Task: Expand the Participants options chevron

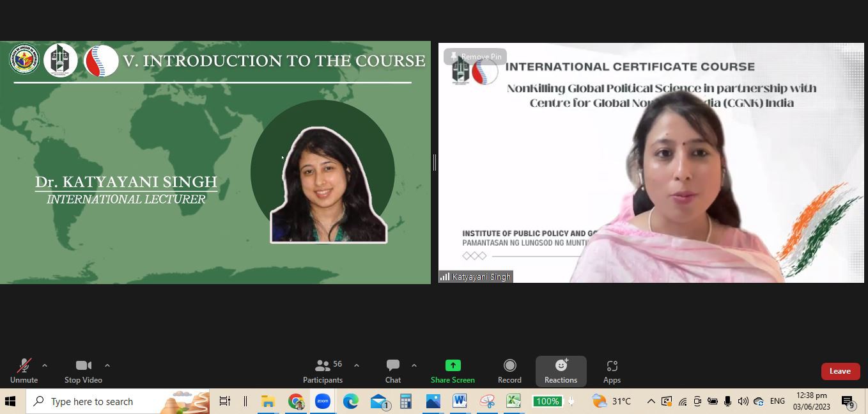Action: [357, 365]
